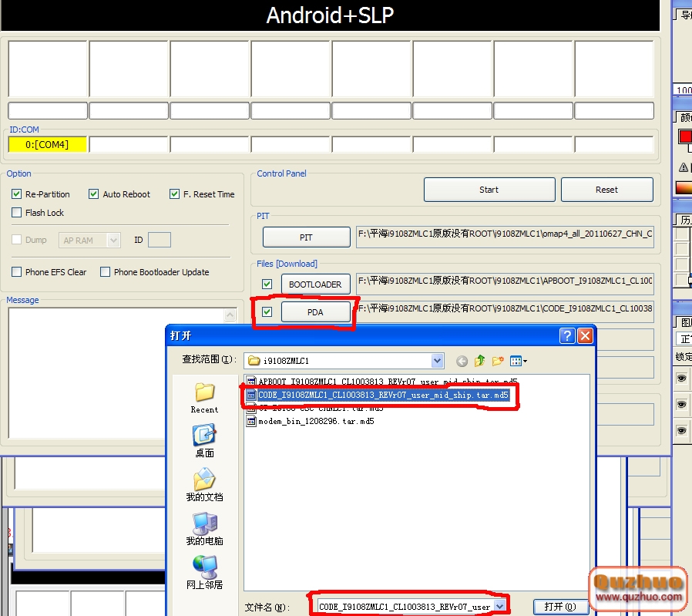Toggle F. Reset Time checkbox

[x=174, y=194]
